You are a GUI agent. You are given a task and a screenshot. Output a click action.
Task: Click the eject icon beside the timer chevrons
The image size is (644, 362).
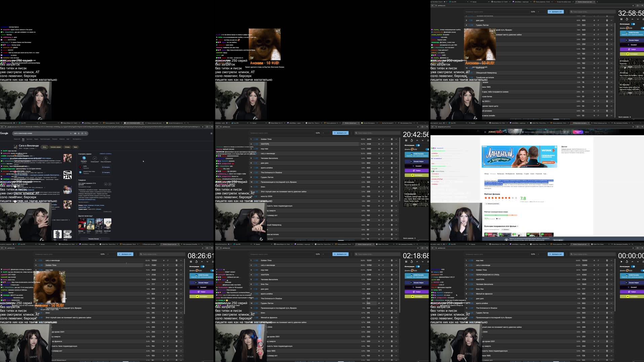click(x=428, y=140)
